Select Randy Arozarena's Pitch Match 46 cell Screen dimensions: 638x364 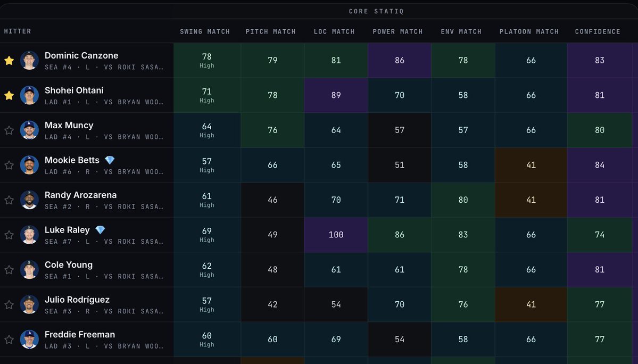pos(272,200)
